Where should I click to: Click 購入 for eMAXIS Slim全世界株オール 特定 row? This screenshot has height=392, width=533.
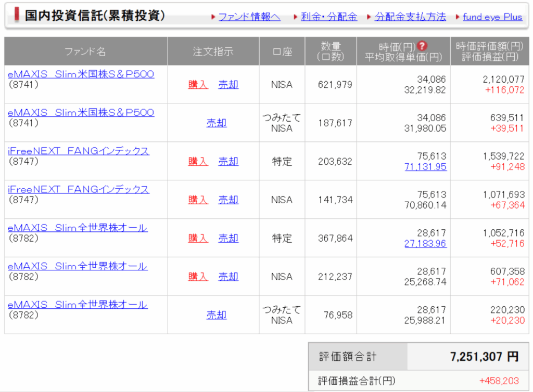click(198, 238)
